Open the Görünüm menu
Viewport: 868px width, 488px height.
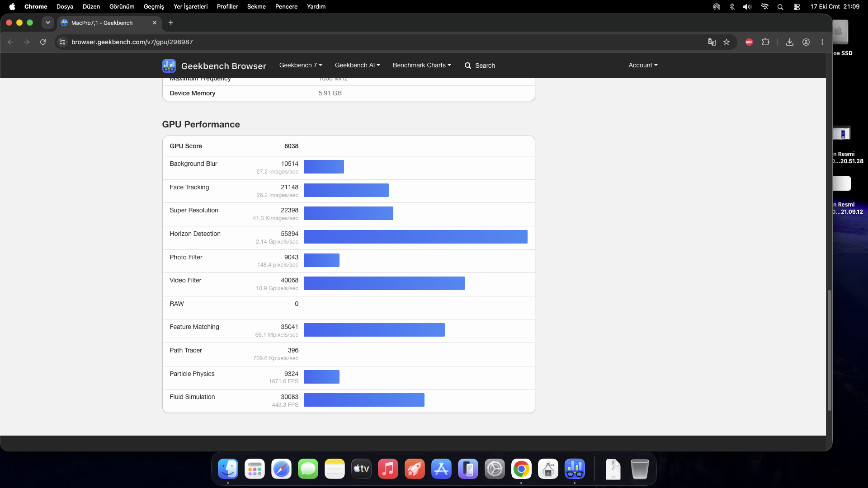[x=122, y=7]
